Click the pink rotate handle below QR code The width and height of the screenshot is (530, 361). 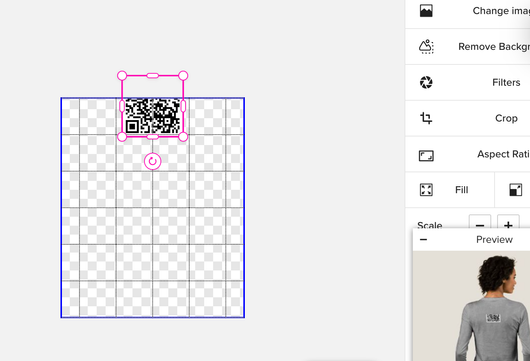pos(153,161)
